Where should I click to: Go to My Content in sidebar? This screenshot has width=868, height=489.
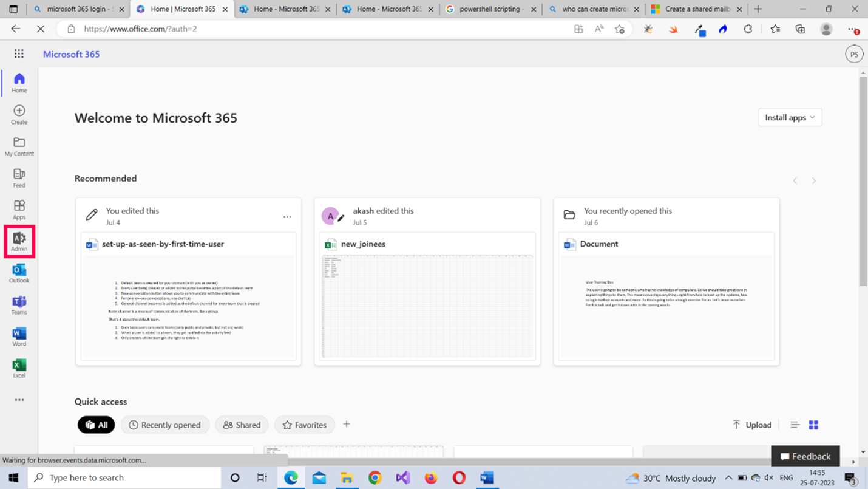[x=19, y=146]
